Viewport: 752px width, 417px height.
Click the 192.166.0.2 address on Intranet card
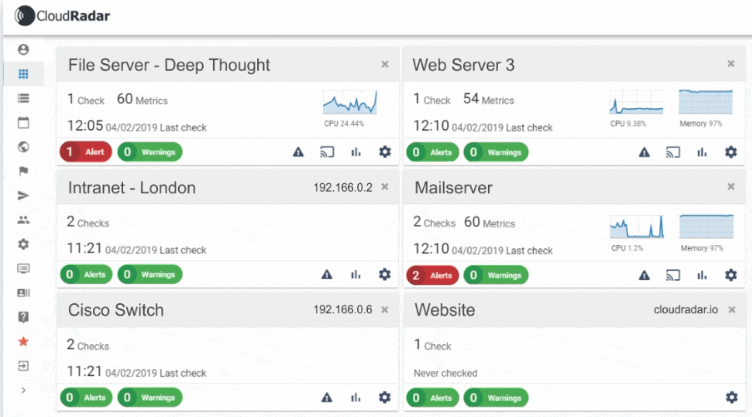[x=343, y=188]
